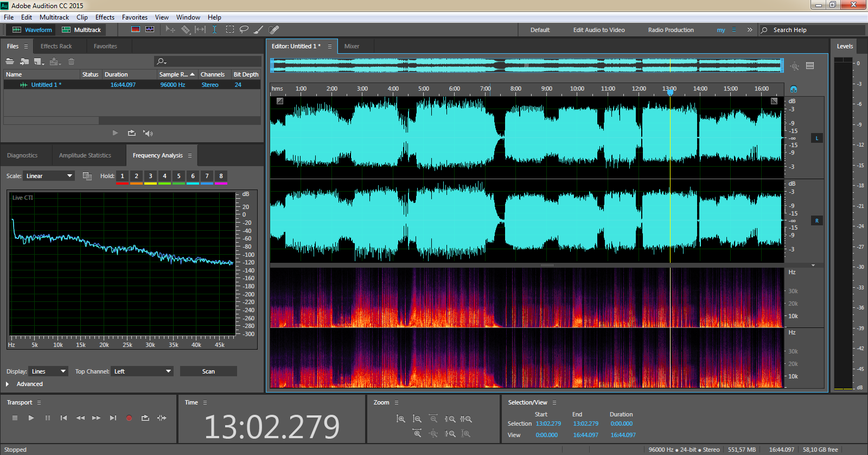Click the delete trash icon in Files panel
Image resolution: width=868 pixels, height=455 pixels.
[x=71, y=61]
